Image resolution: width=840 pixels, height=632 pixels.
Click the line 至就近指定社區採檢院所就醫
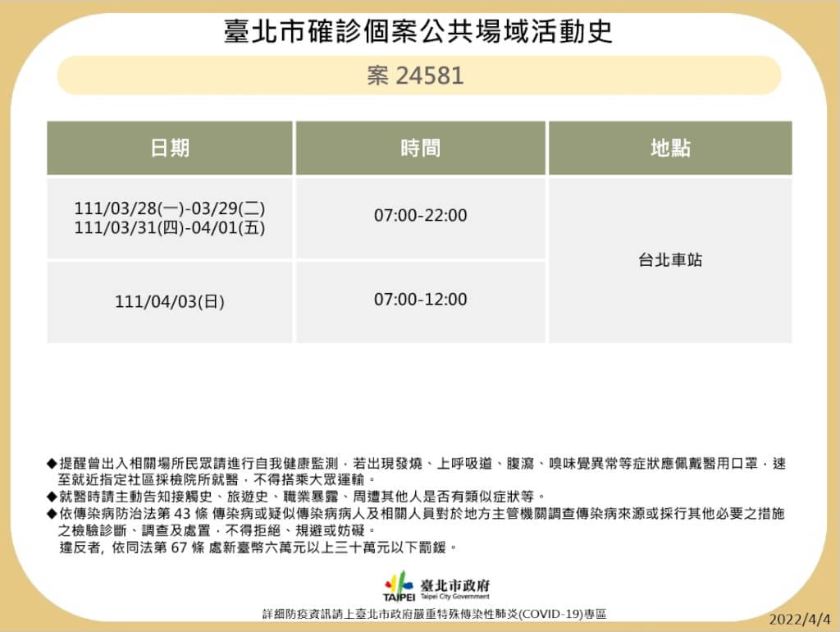(x=217, y=479)
